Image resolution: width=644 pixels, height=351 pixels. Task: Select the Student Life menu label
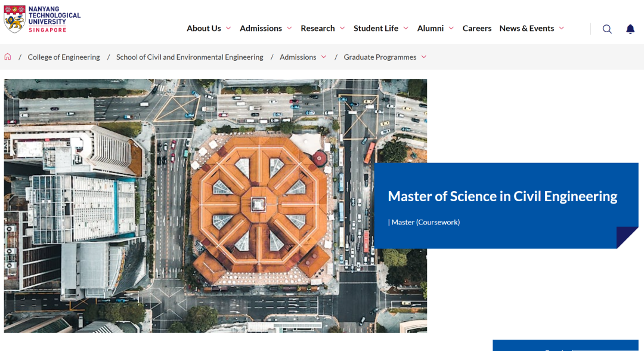point(376,28)
